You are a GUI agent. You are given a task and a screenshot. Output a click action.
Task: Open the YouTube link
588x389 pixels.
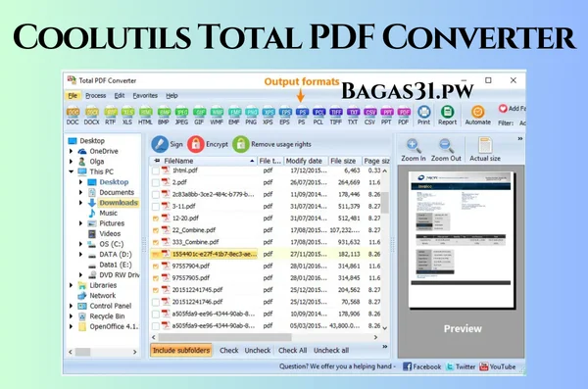(x=498, y=366)
